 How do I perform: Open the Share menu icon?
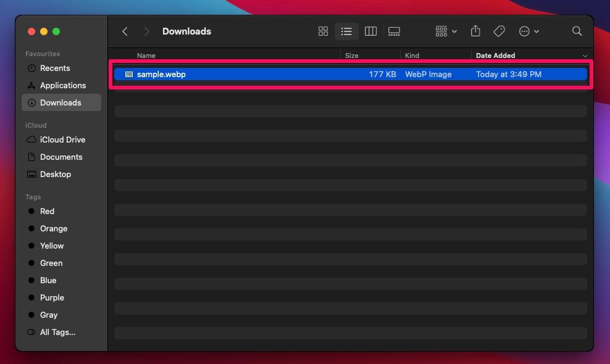475,31
